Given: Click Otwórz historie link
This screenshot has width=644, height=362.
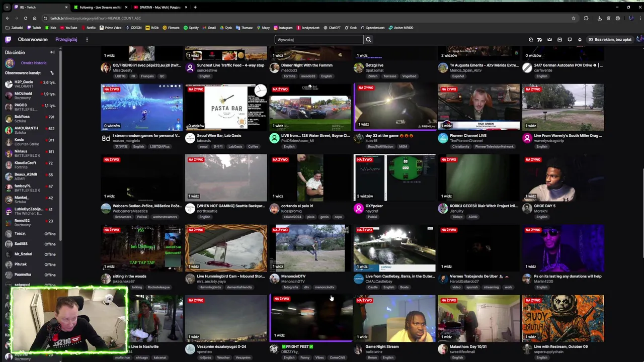Looking at the screenshot, I should coord(34,63).
